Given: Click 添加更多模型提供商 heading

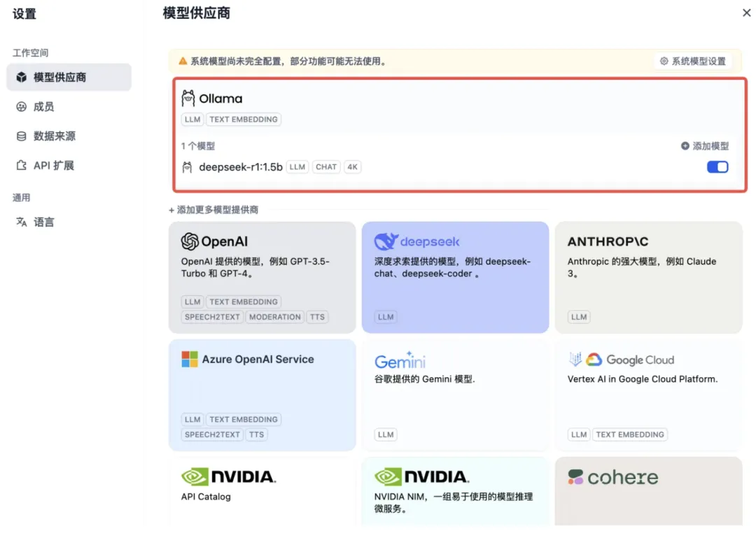Looking at the screenshot, I should pos(213,210).
